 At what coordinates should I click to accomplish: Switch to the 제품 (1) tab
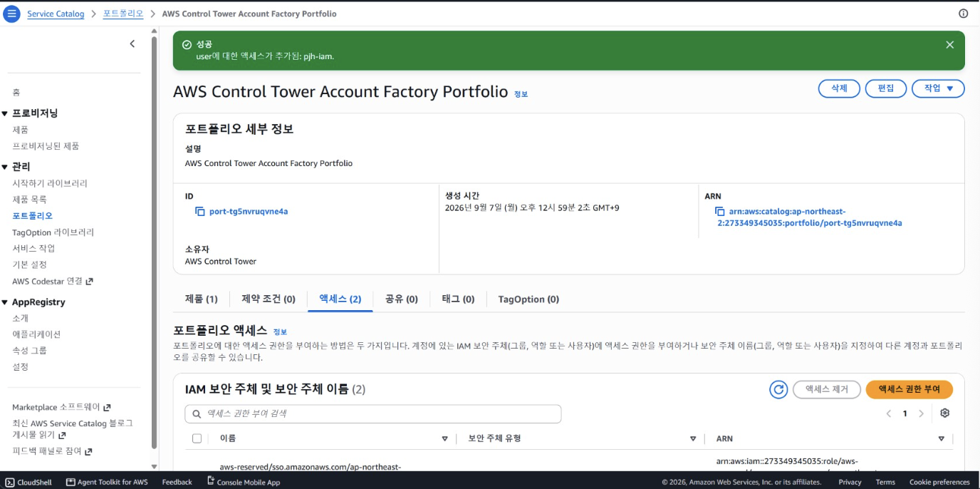pos(202,299)
